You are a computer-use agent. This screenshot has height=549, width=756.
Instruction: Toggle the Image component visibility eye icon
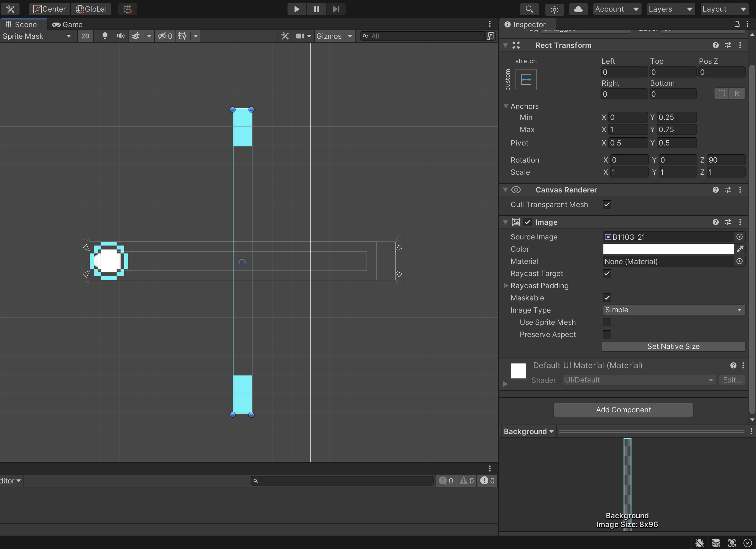point(516,222)
